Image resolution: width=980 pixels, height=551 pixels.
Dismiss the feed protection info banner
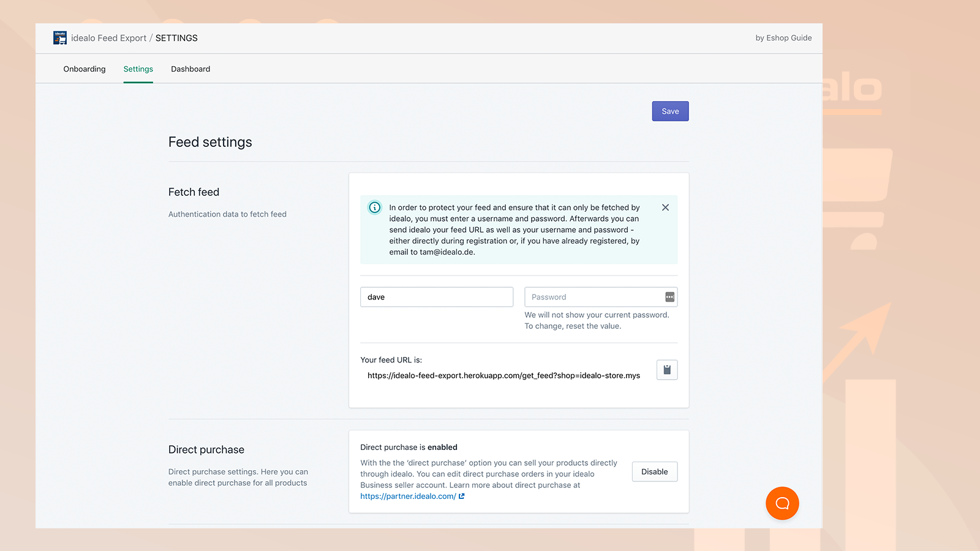[665, 208]
